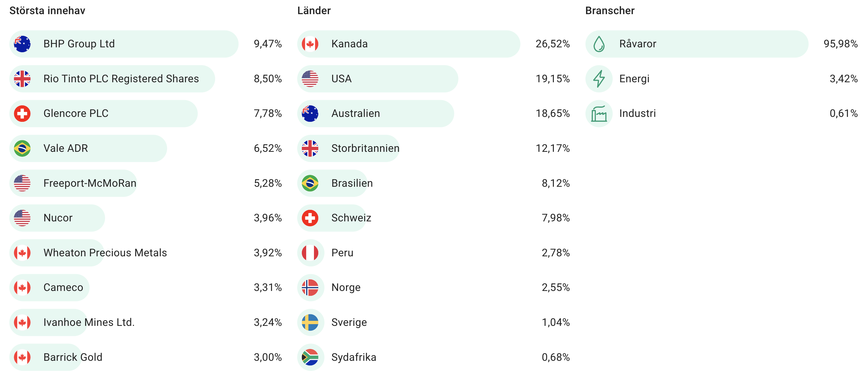Click the Cameco percentage 3,31%

pos(267,287)
